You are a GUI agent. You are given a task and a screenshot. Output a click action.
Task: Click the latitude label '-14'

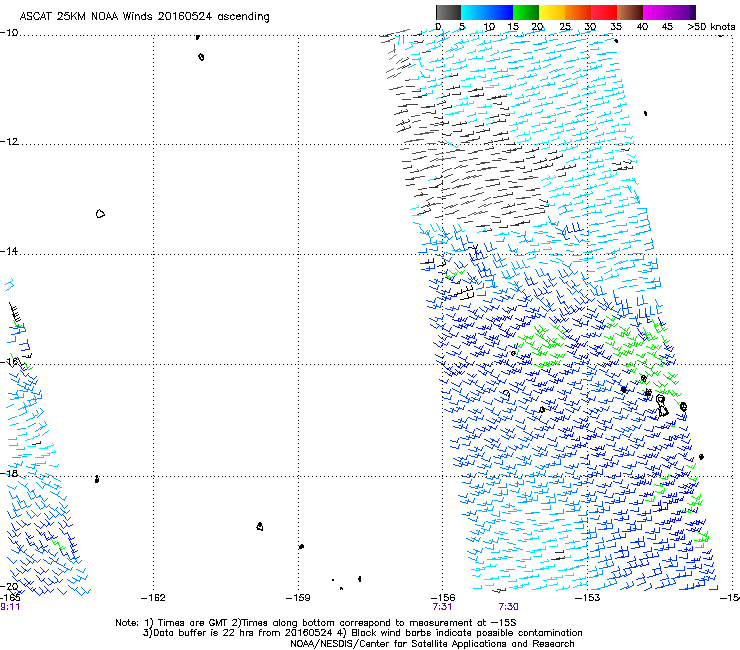9,251
